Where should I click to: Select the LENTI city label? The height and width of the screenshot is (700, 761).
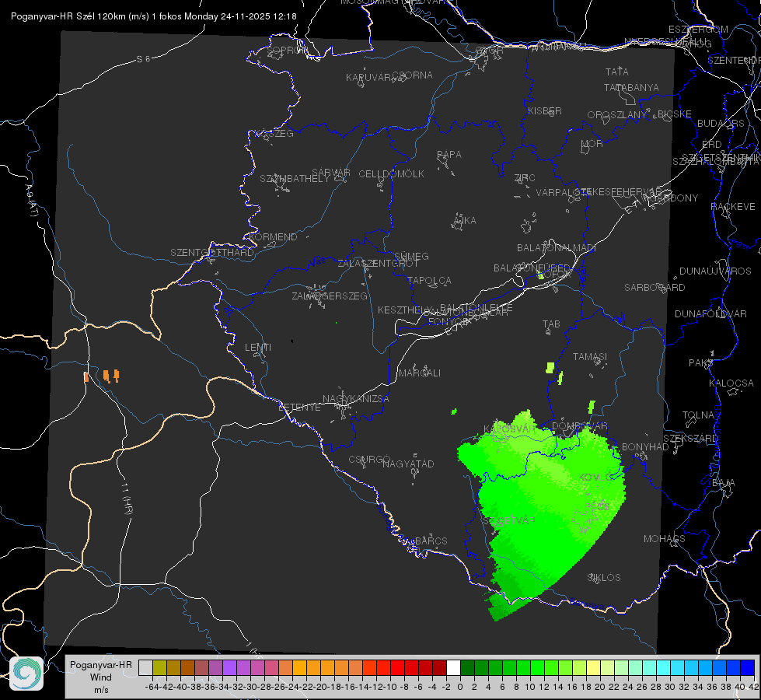[x=258, y=348]
